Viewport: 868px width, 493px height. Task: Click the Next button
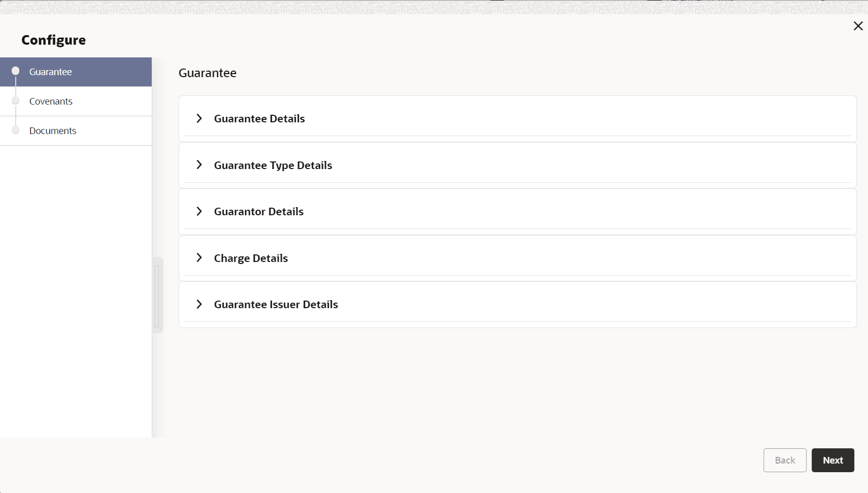click(x=832, y=460)
